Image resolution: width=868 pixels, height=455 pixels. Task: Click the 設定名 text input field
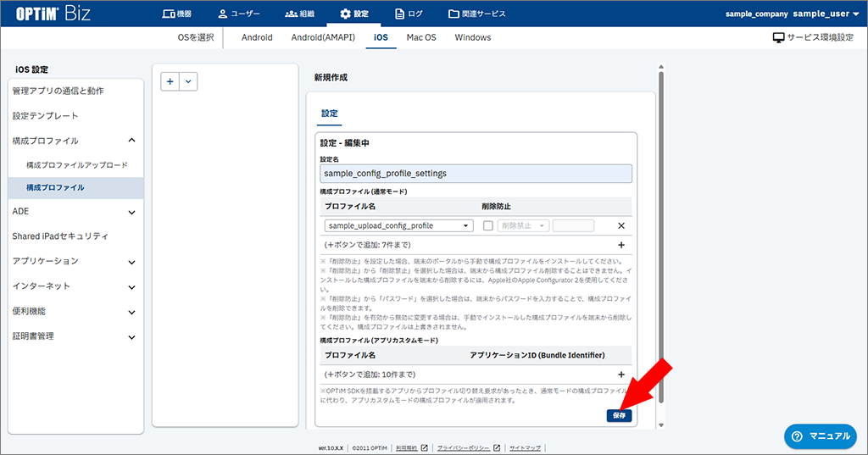(476, 173)
